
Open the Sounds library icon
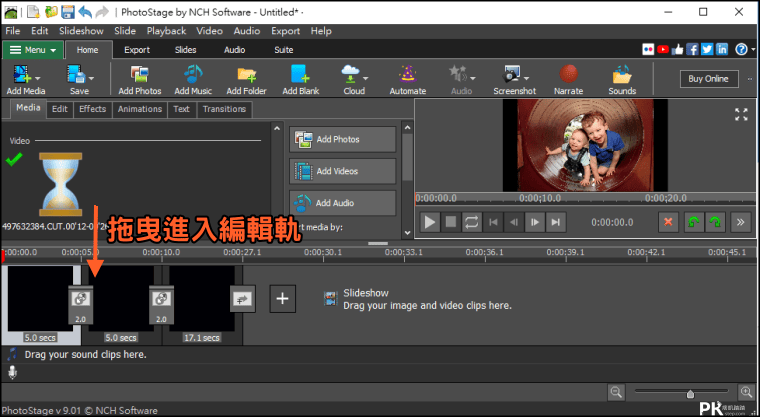click(622, 74)
